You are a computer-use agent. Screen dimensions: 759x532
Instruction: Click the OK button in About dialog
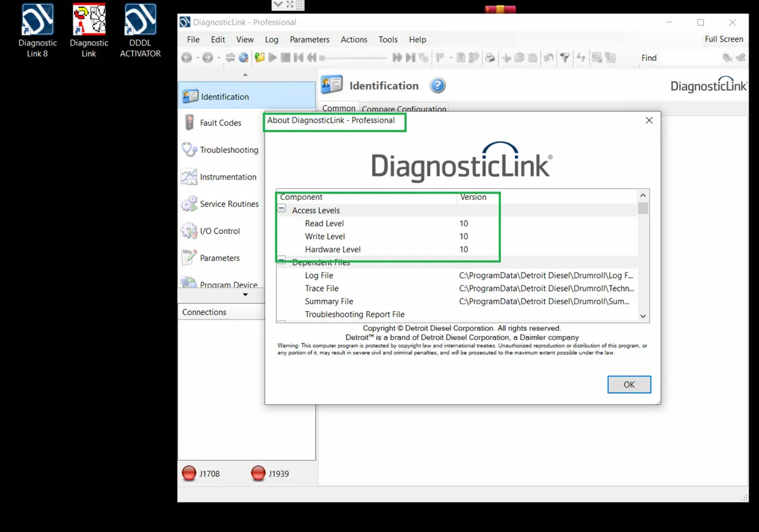pos(629,385)
